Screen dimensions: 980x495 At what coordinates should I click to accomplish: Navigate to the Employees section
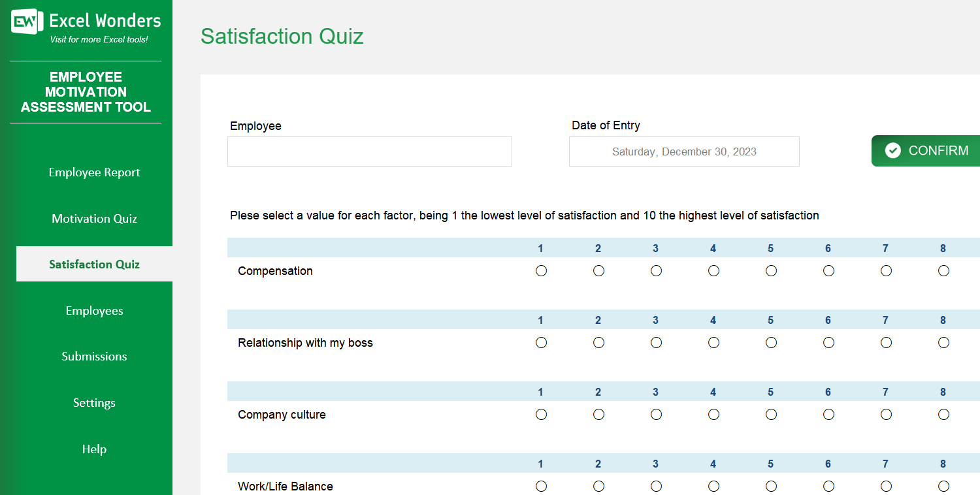click(x=94, y=310)
